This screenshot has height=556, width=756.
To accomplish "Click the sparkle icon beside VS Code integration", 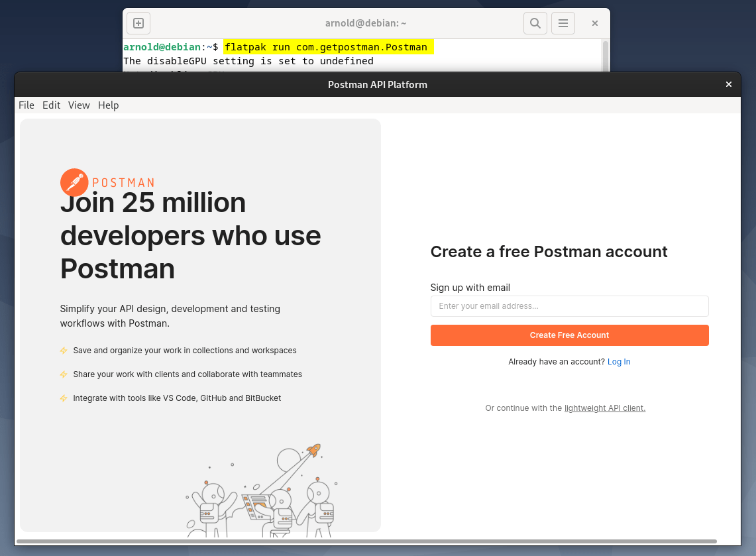I will point(64,398).
